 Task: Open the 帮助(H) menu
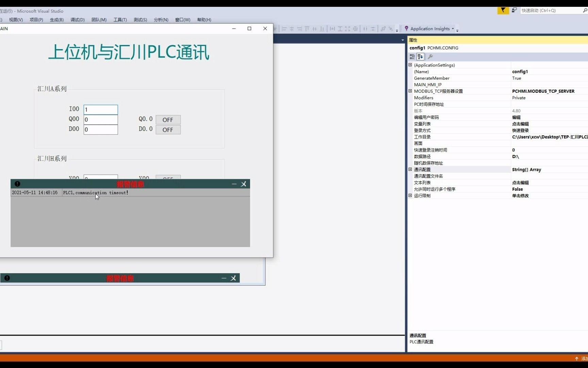click(204, 20)
